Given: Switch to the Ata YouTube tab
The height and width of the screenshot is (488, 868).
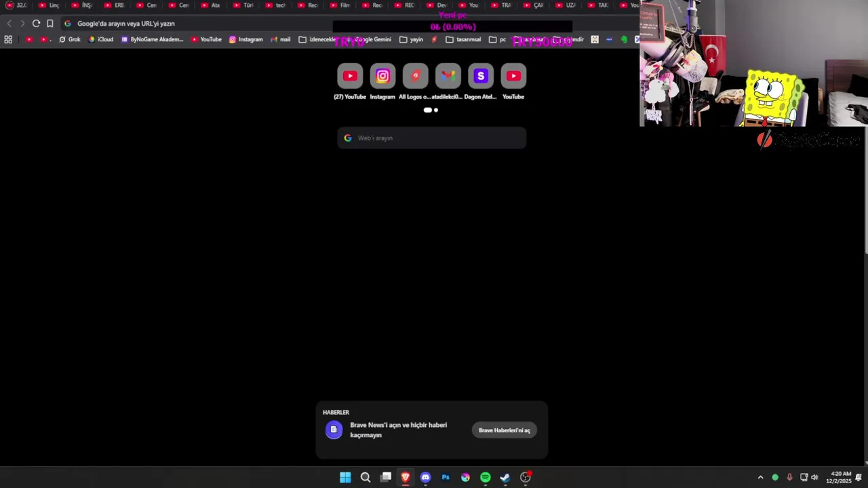Looking at the screenshot, I should [x=210, y=5].
